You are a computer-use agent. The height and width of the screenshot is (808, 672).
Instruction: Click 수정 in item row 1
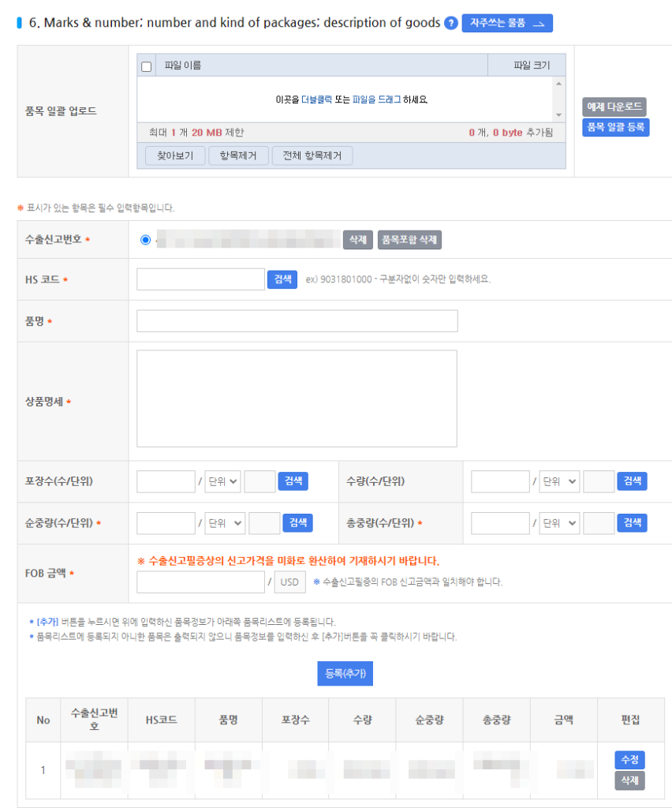pyautogui.click(x=629, y=760)
